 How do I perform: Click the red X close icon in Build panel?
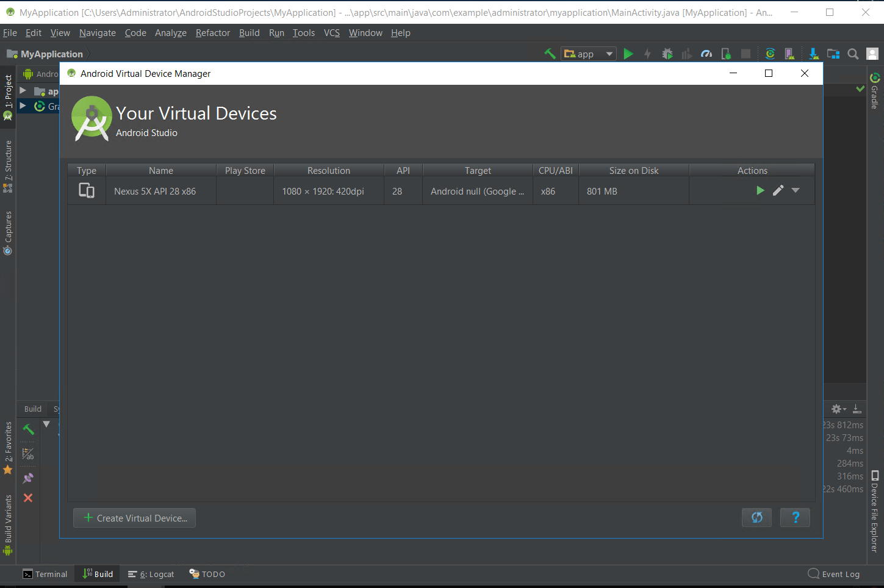point(28,498)
